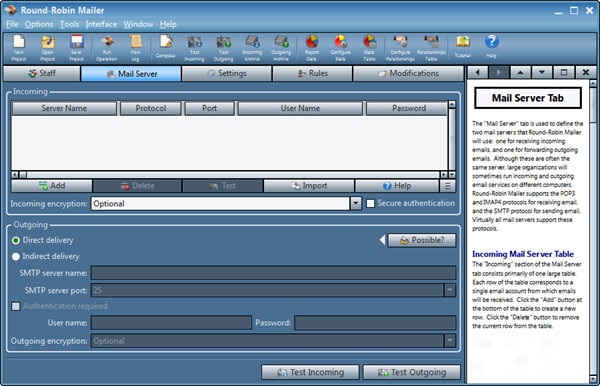The height and width of the screenshot is (386, 600).
Task: Open the View Log toolbar icon
Action: (x=135, y=48)
